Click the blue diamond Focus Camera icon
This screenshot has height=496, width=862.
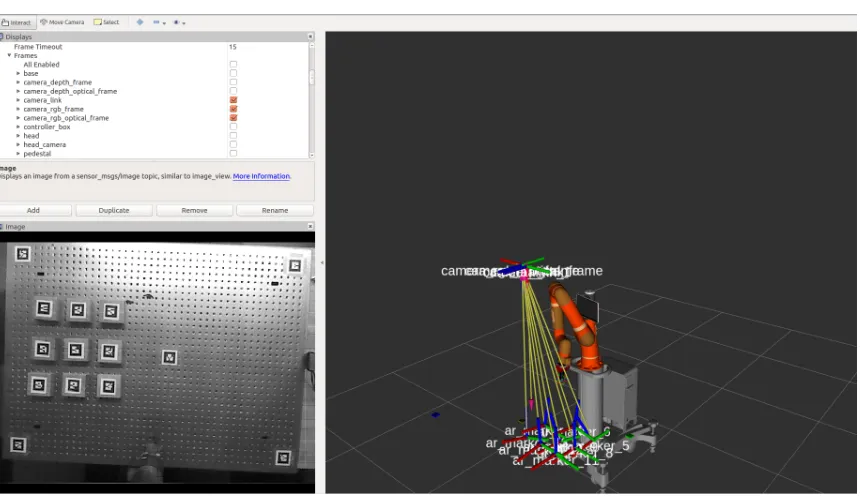tap(140, 23)
